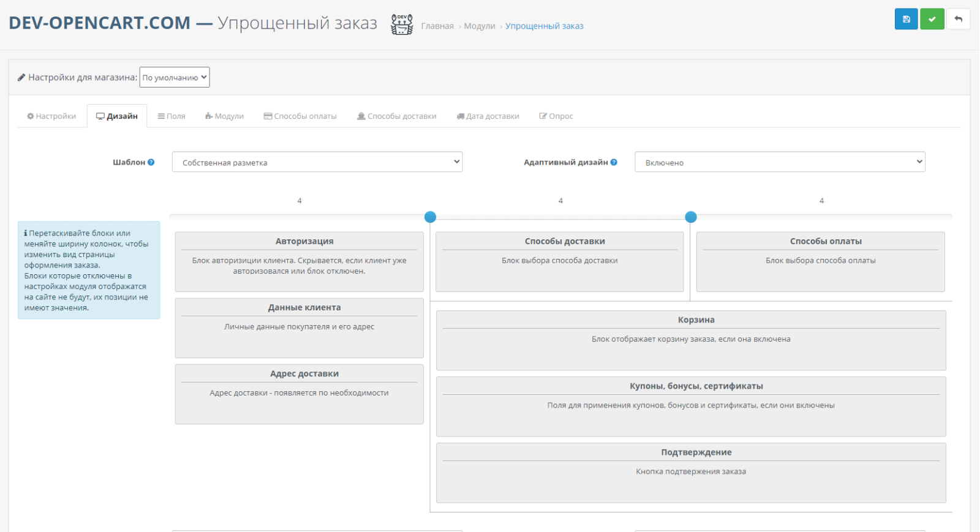
Task: Select the Адрес доставки block
Action: [x=300, y=394]
